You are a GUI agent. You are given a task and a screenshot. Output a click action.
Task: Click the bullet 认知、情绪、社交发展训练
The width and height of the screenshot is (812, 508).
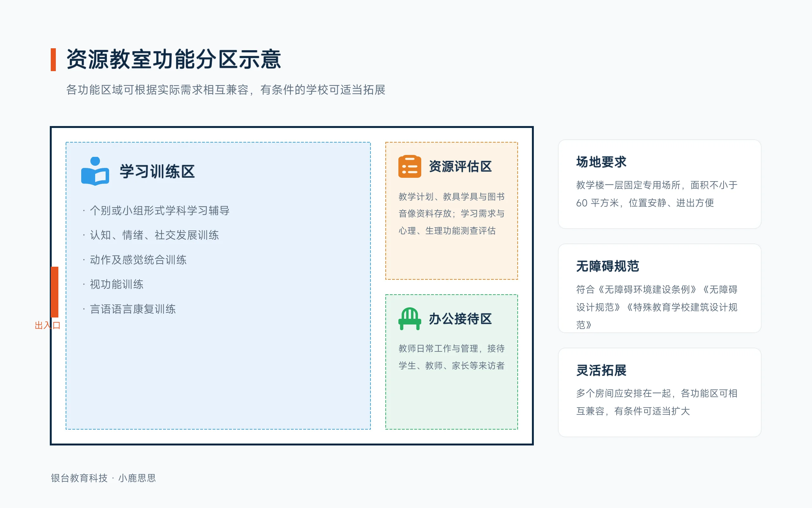point(151,235)
